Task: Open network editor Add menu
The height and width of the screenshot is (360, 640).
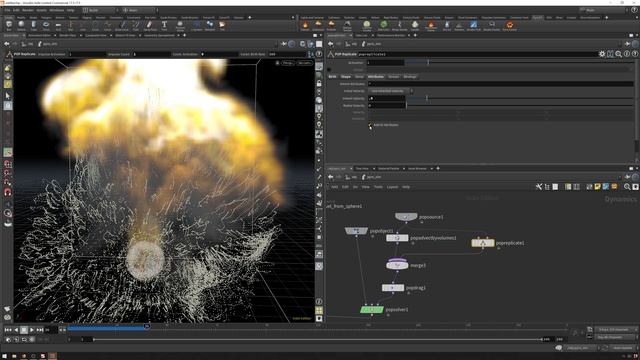Action: click(334, 187)
